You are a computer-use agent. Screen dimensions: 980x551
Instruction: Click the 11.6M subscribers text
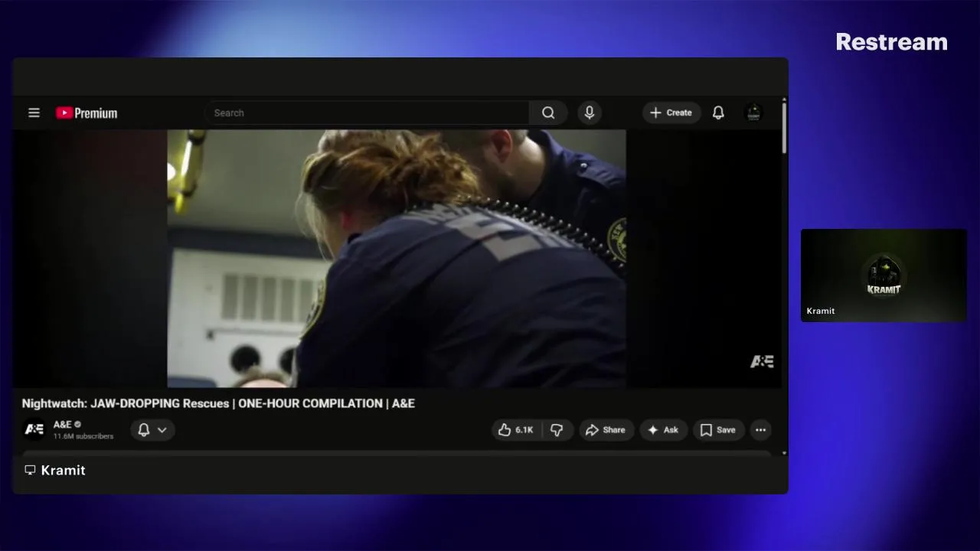point(83,436)
